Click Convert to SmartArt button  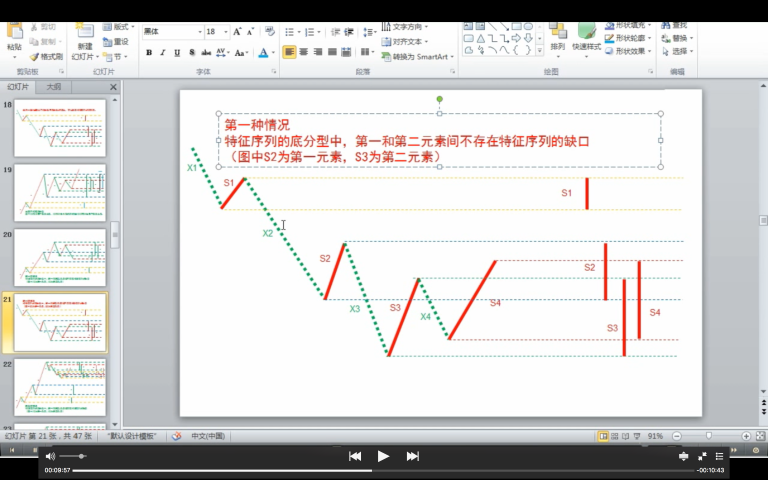coord(414,57)
